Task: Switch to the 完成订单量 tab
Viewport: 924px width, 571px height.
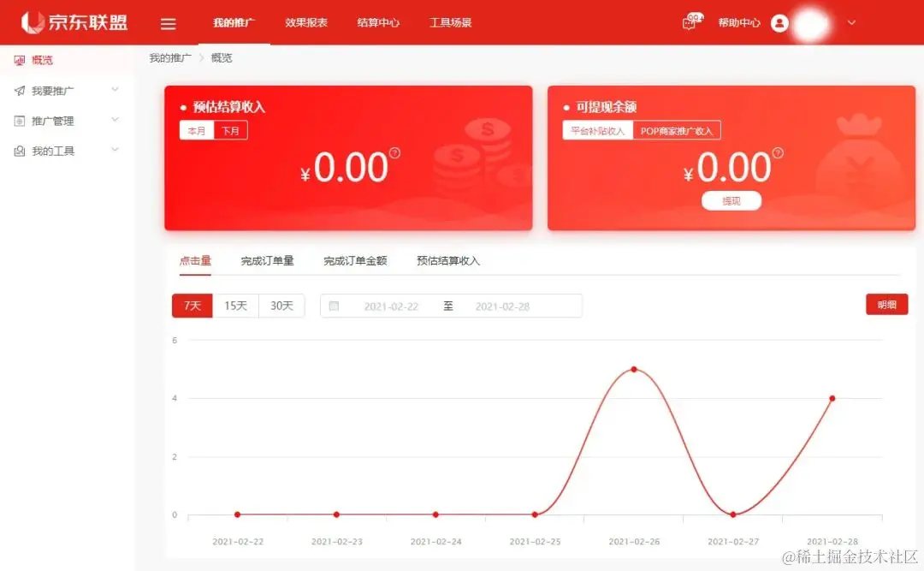Action: click(266, 261)
